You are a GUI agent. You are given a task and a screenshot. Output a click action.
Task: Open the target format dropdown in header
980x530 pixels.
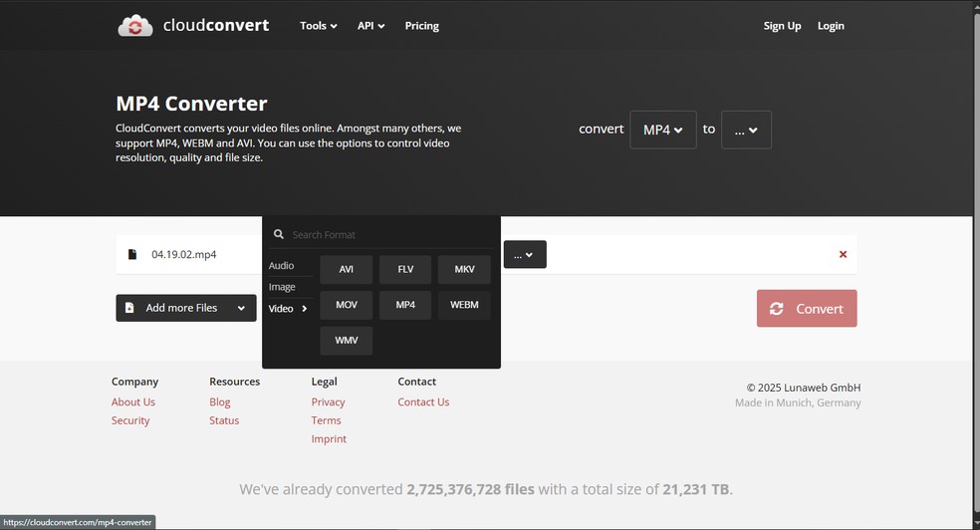746,130
